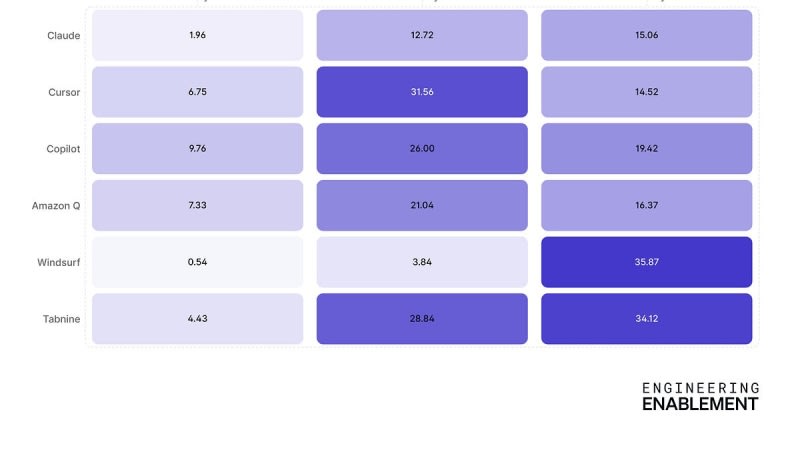Select the Copilot row label
The image size is (800, 450).
62,149
